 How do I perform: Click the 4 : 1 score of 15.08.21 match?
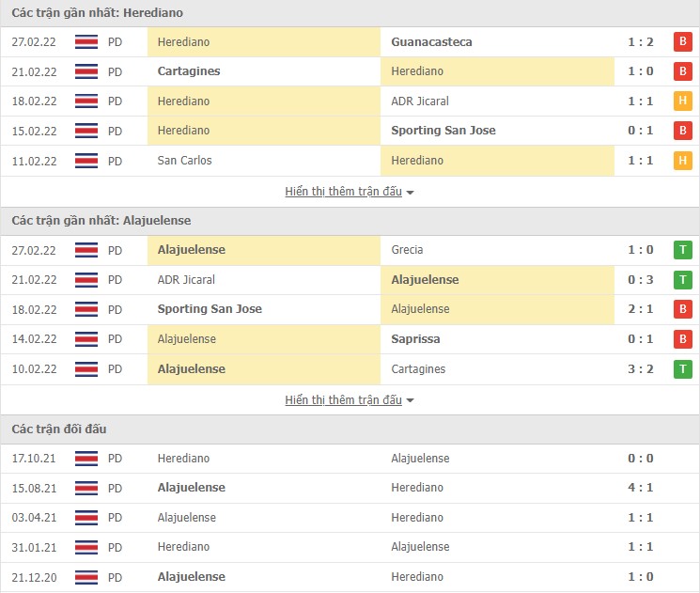tap(640, 489)
